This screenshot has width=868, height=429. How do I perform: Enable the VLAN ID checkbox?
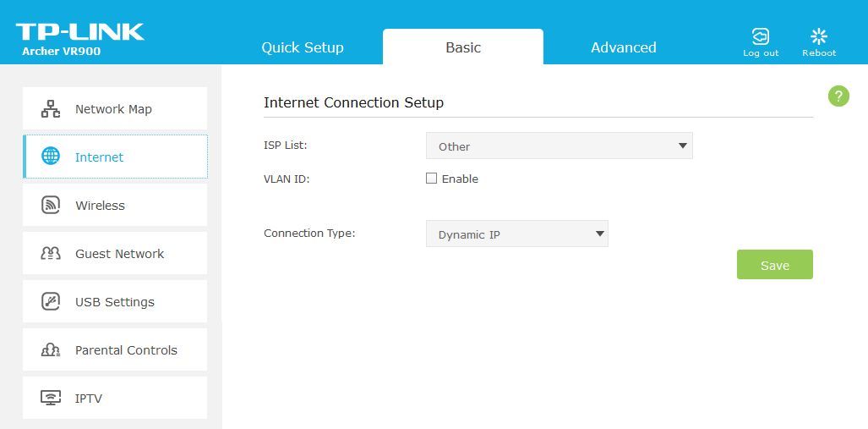click(x=431, y=179)
